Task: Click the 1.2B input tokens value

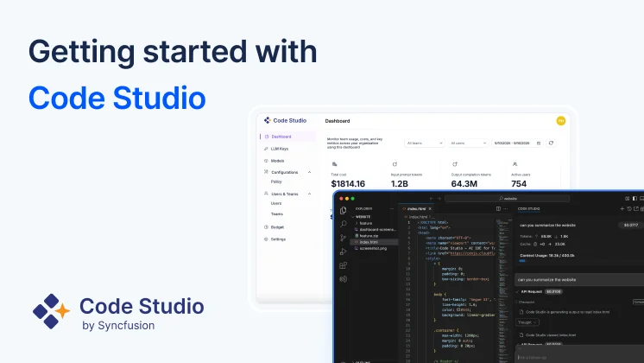Action: [x=399, y=184]
